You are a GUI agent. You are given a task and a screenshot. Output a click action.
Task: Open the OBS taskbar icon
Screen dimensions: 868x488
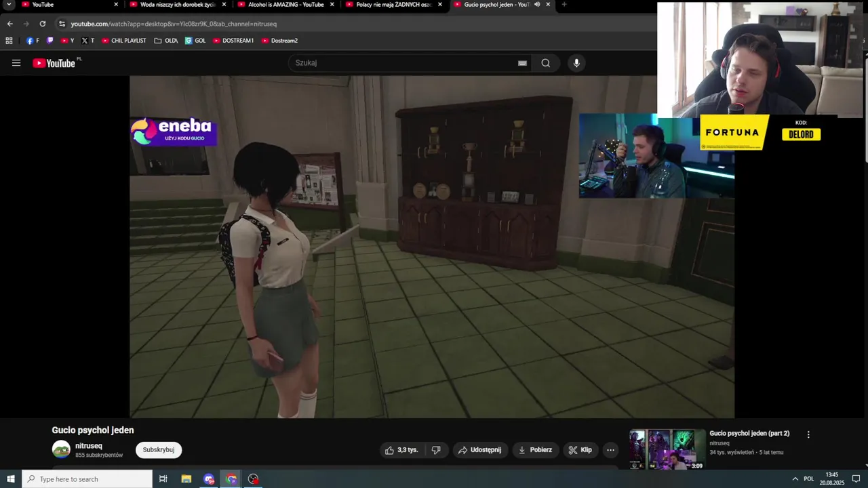click(254, 479)
